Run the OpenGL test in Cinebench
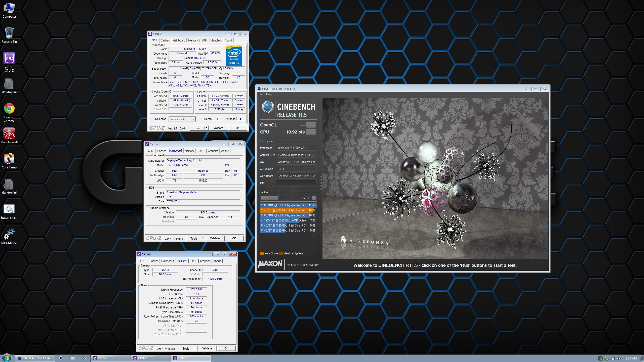Viewport: 644px width, 362px height. (311, 125)
